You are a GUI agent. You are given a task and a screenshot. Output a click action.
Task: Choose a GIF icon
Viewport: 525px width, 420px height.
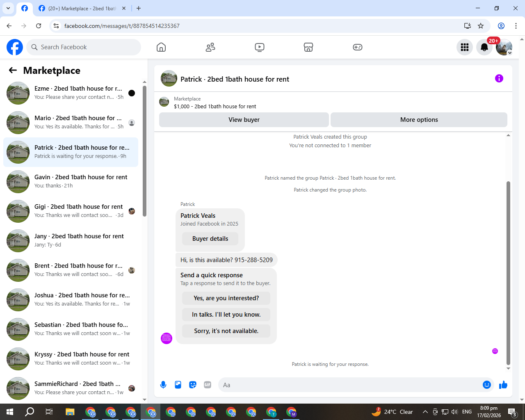tap(208, 385)
